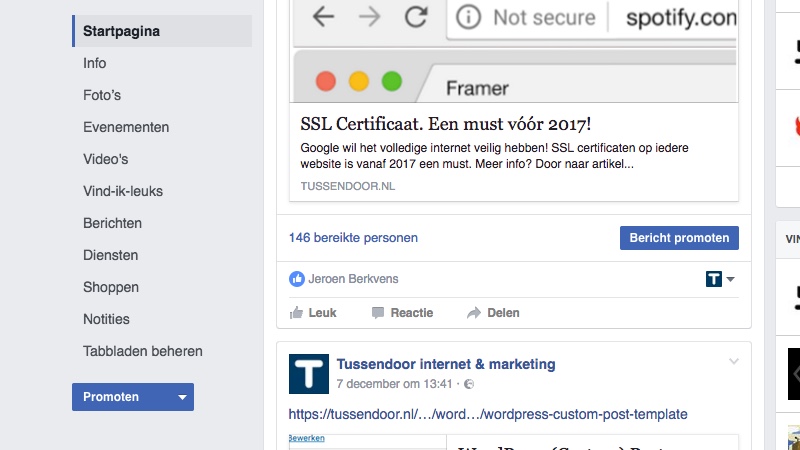Go to Foto's section
Viewport: 800px width, 450px height.
pyautogui.click(x=102, y=95)
